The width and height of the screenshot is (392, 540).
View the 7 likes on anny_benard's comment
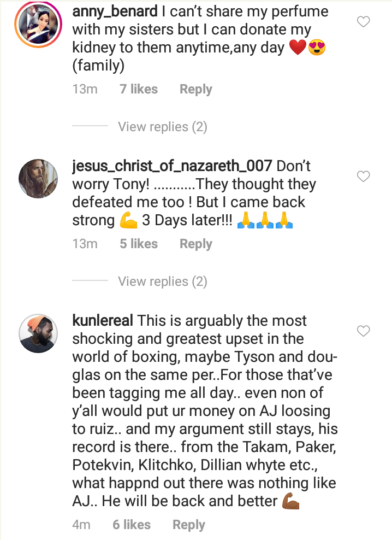tap(139, 90)
